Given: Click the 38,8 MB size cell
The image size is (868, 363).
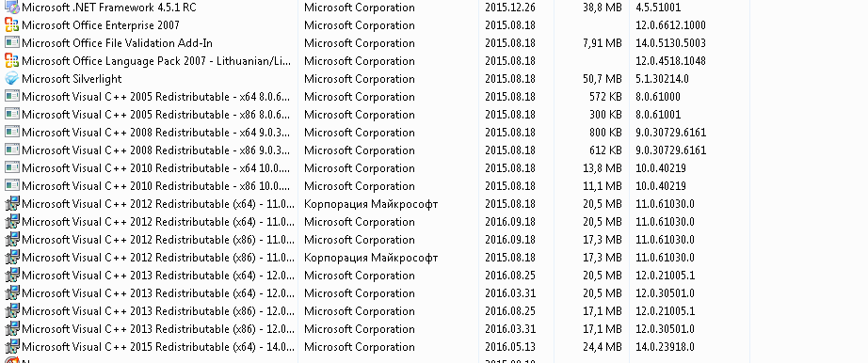Looking at the screenshot, I should click(603, 8).
